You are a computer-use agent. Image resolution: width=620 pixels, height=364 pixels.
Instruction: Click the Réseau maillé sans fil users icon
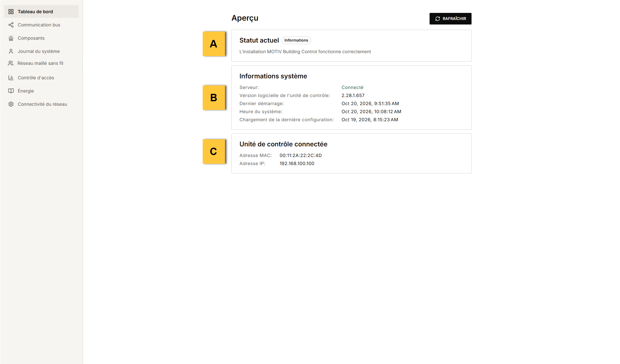[11, 63]
